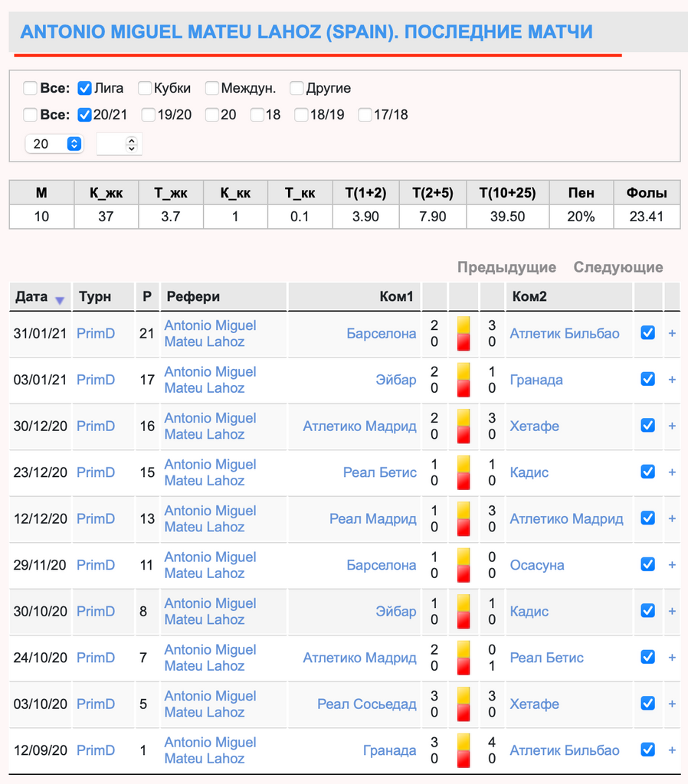688x784 pixels.
Task: Open the Реал Мадрид team link
Action: point(373,519)
